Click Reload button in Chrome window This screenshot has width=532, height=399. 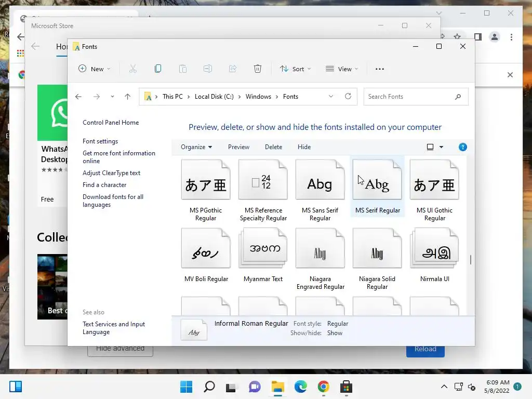tap(425, 350)
